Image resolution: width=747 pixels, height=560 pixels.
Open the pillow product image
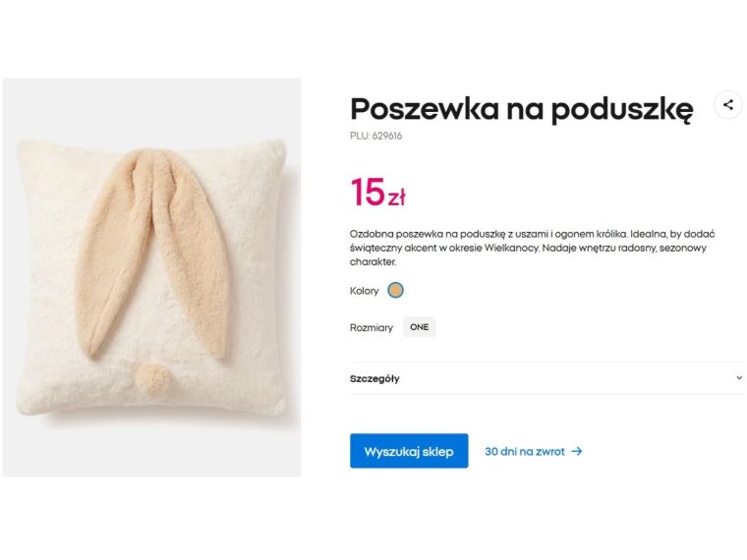click(151, 277)
